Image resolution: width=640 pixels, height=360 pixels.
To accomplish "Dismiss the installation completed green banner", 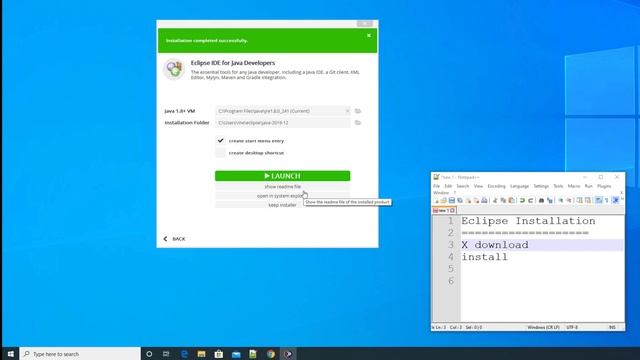I will [369, 36].
